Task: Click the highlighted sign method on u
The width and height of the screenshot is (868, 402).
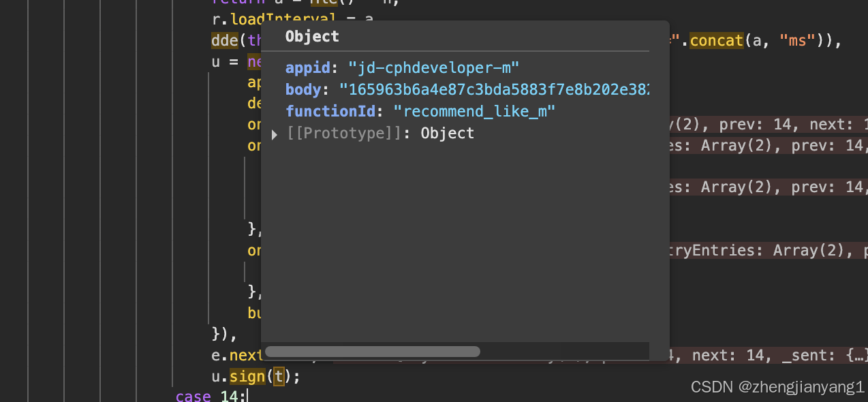Action: (x=247, y=376)
